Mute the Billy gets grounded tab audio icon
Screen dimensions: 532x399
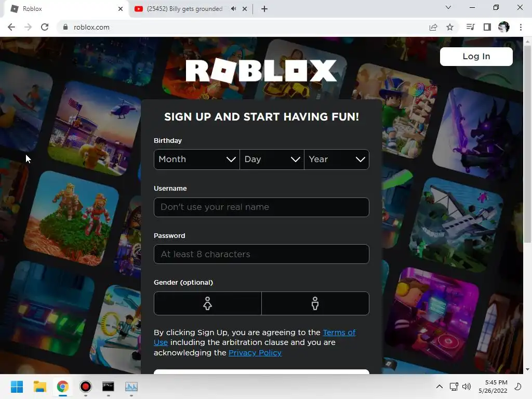tap(233, 9)
